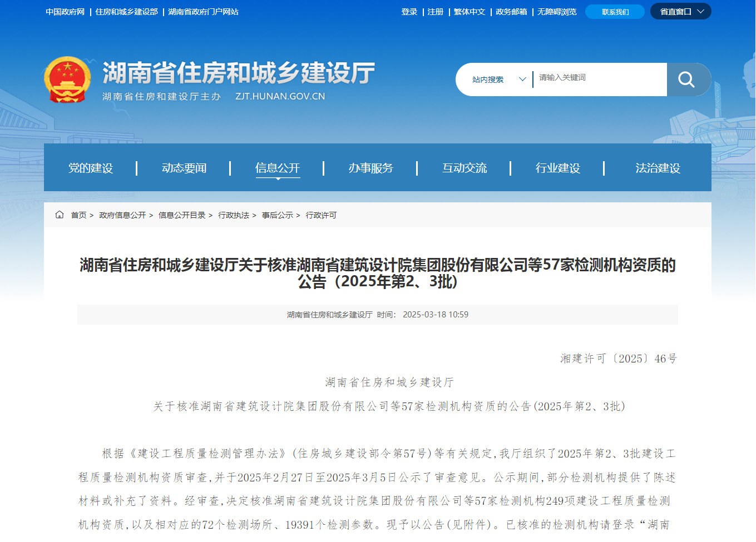Switch to 繁体中文

tap(470, 12)
